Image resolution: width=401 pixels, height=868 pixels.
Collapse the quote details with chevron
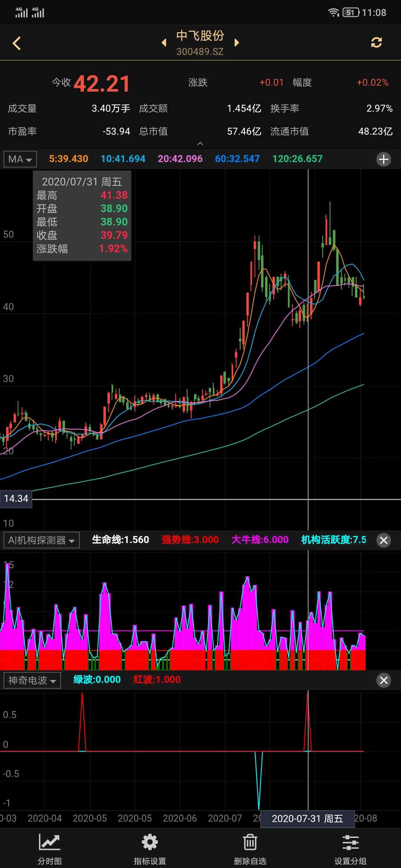tap(200, 144)
